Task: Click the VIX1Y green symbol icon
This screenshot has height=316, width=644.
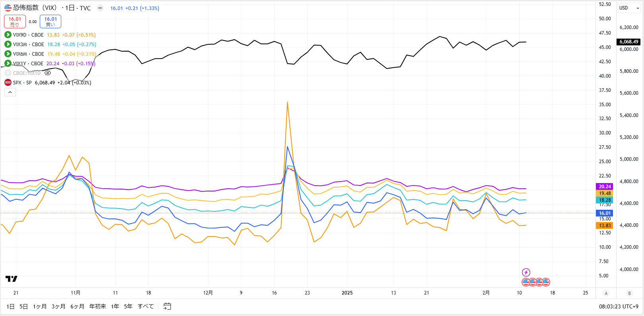Action: point(8,64)
